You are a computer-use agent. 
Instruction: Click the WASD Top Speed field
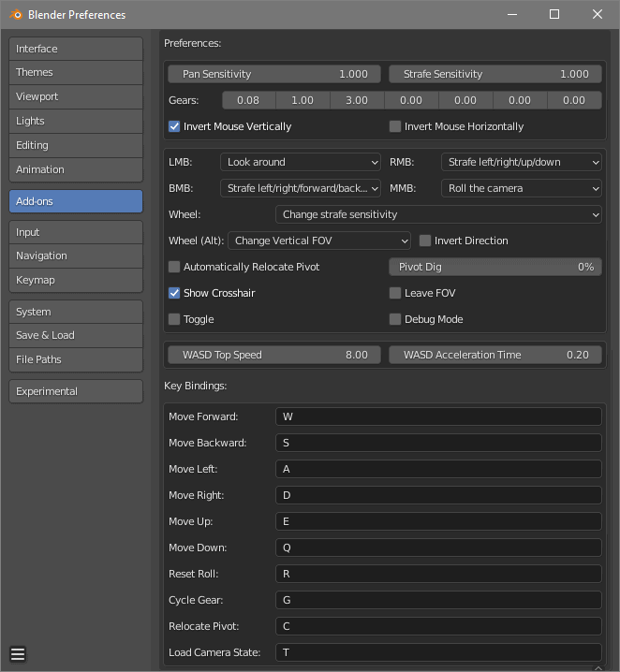point(274,355)
